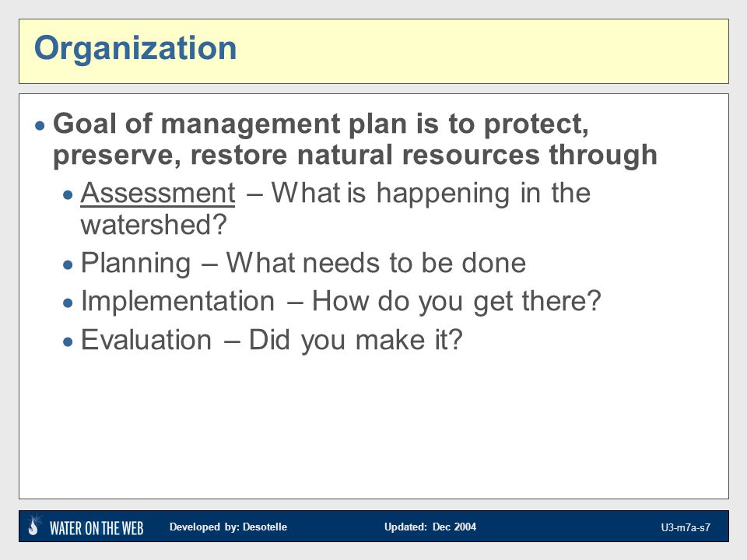The width and height of the screenshot is (747, 560).
Task: Click the word watershed? in the Assessment bullet
Action: (x=153, y=225)
